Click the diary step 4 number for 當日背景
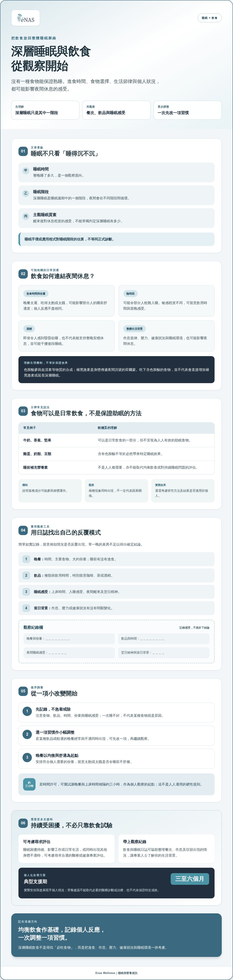Screen dimensions: 233x980 26,608
